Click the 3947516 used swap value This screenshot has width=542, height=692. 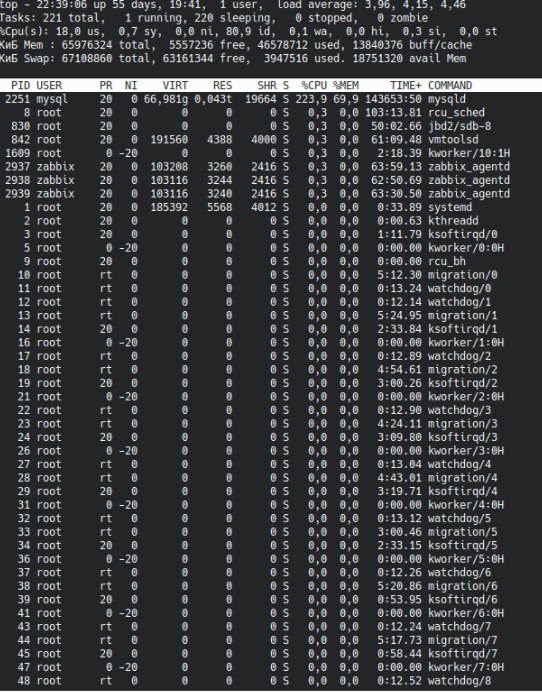tap(286, 58)
